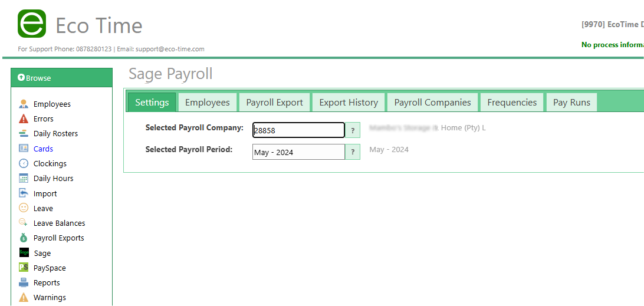
Task: Click the Daily Rosters sidebar icon
Action: (x=24, y=133)
